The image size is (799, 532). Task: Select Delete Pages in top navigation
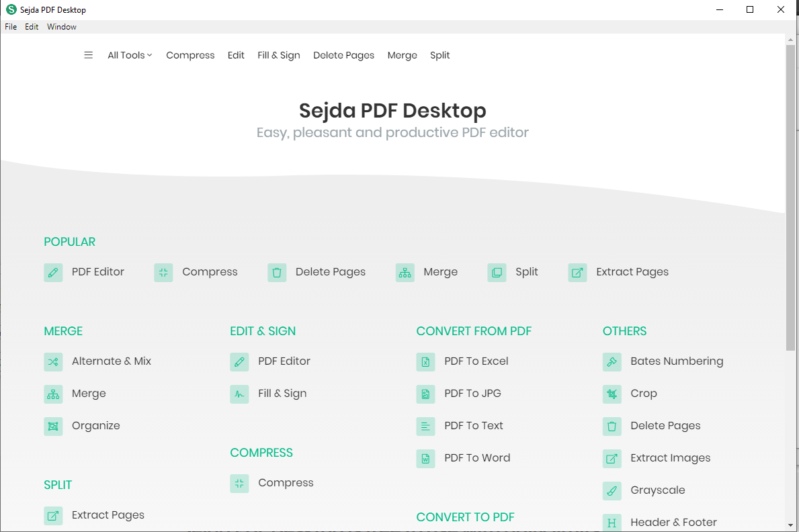[343, 55]
